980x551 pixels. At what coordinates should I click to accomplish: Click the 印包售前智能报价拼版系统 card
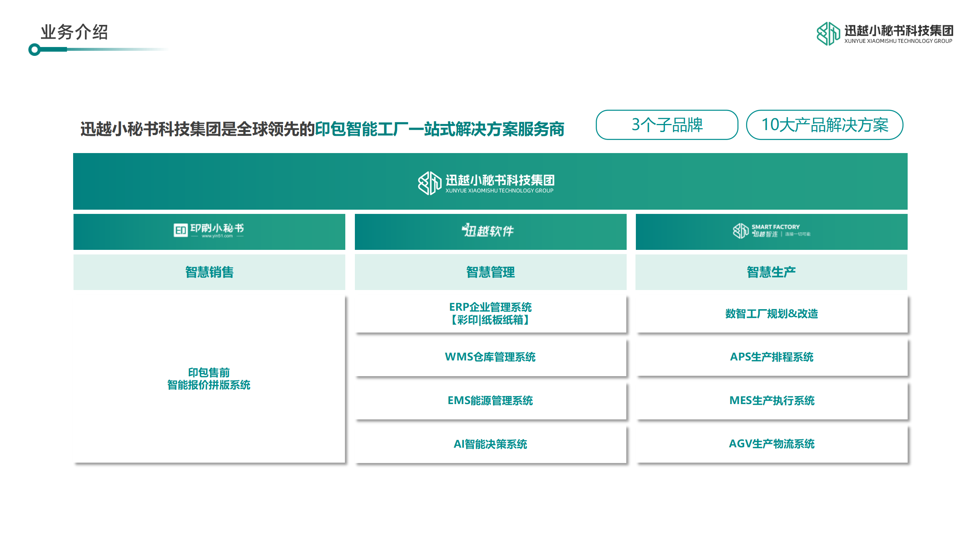pyautogui.click(x=209, y=379)
